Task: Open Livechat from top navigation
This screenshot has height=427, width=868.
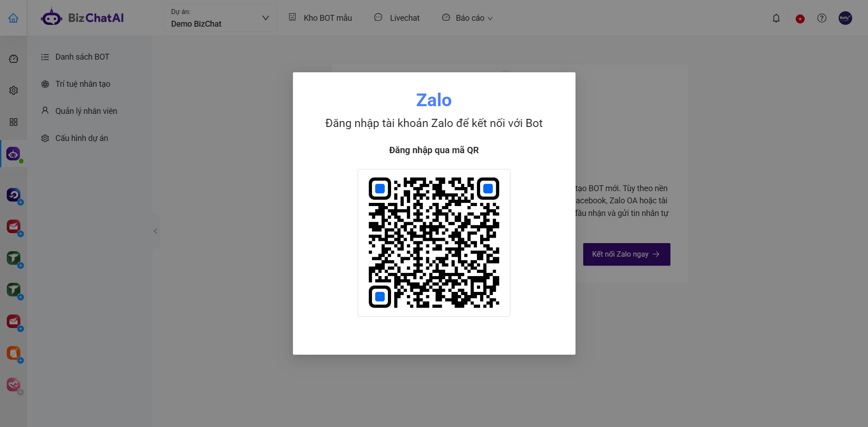Action: click(x=397, y=18)
